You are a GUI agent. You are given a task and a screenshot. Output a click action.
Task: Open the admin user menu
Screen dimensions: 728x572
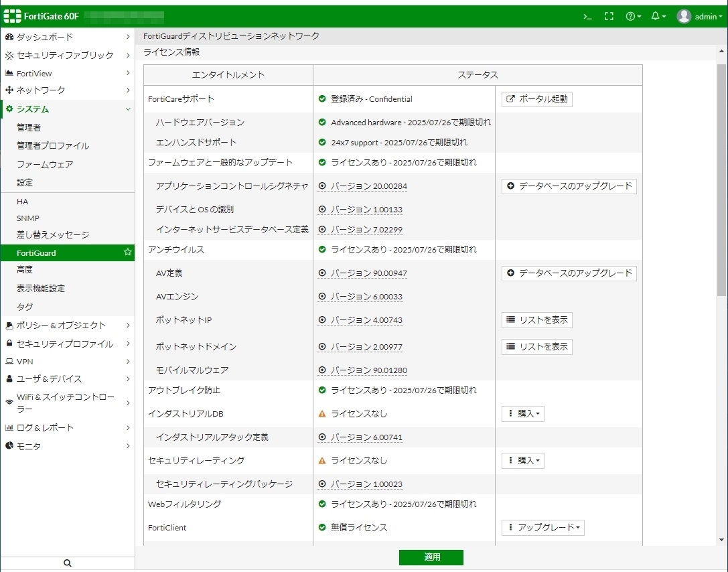click(699, 17)
